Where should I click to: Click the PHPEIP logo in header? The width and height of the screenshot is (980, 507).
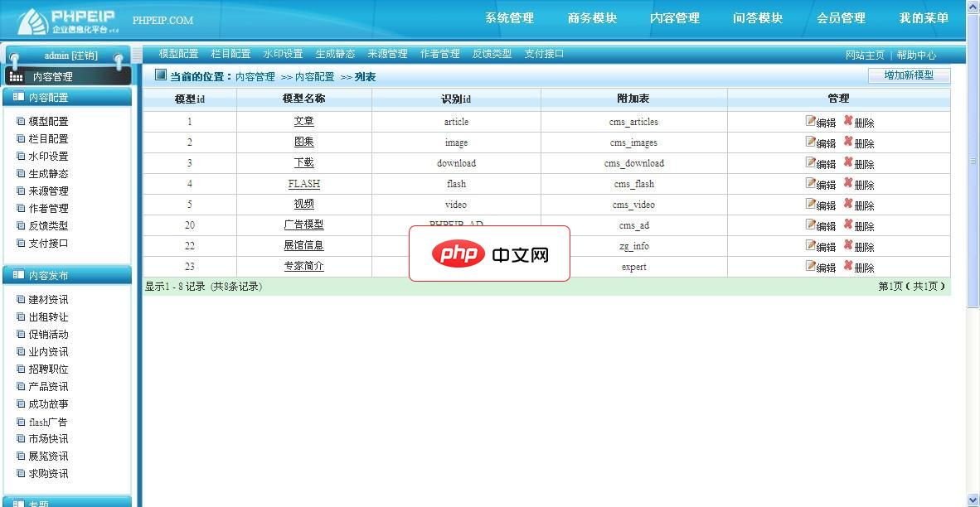(x=68, y=21)
